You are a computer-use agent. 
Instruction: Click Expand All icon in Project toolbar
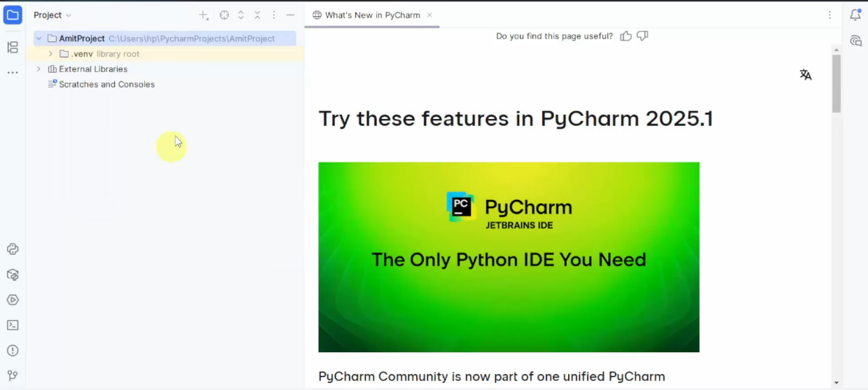pyautogui.click(x=241, y=15)
